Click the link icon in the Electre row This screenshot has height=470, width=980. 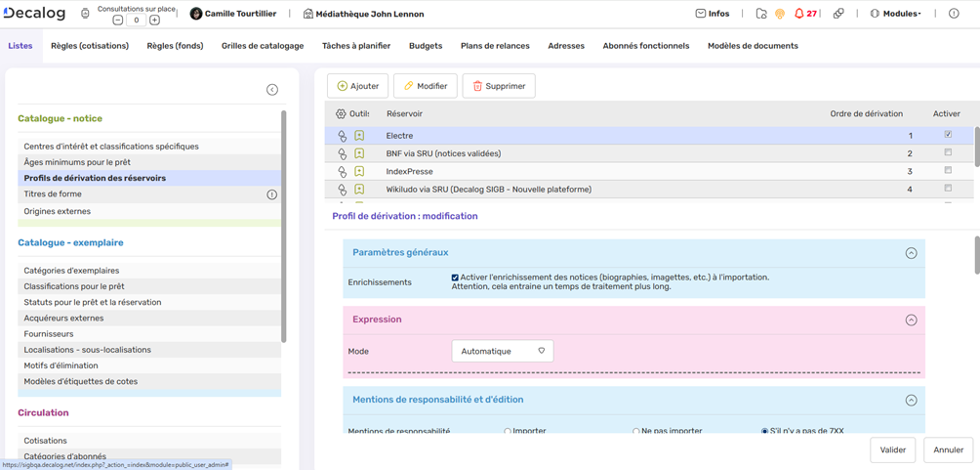pos(342,136)
